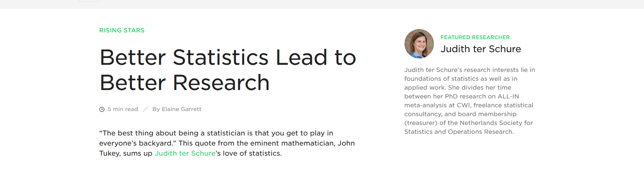Open the green Judith ter Schure article link
Viewport: 644px width, 175px height.
click(185, 154)
